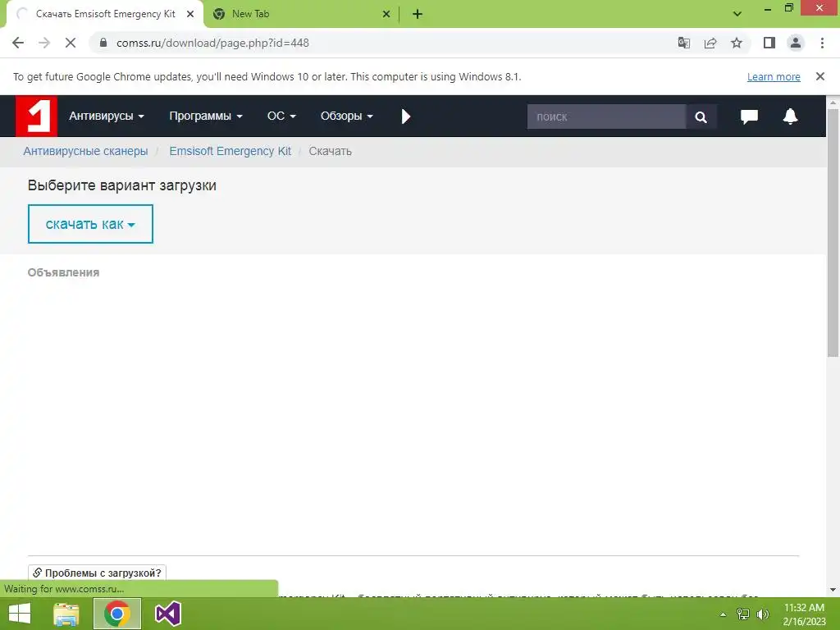840x630 pixels.
Task: Stop loading the page
Action: (x=71, y=43)
